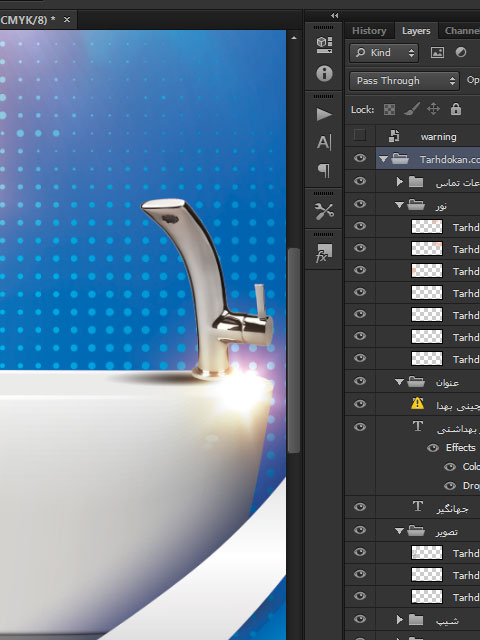The height and width of the screenshot is (640, 480).
Task: Select the عنوان group folder icon
Action: click(x=416, y=381)
